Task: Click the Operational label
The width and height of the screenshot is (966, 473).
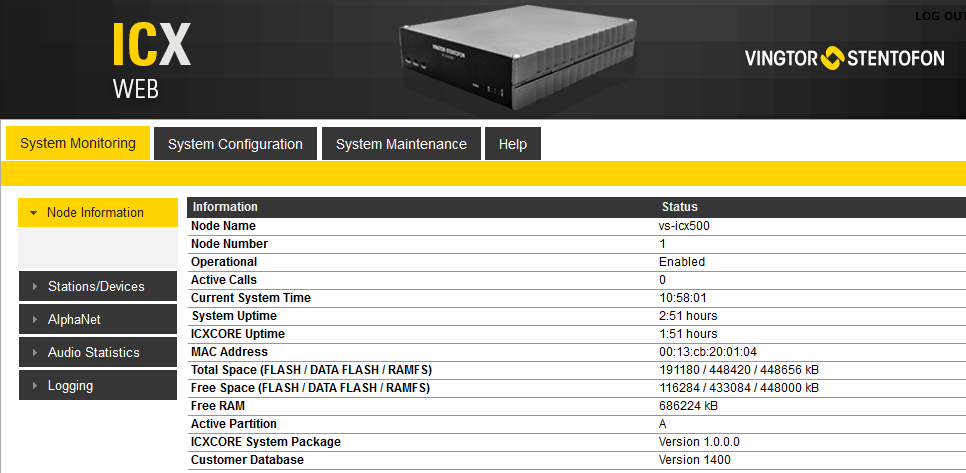Action: [x=224, y=262]
